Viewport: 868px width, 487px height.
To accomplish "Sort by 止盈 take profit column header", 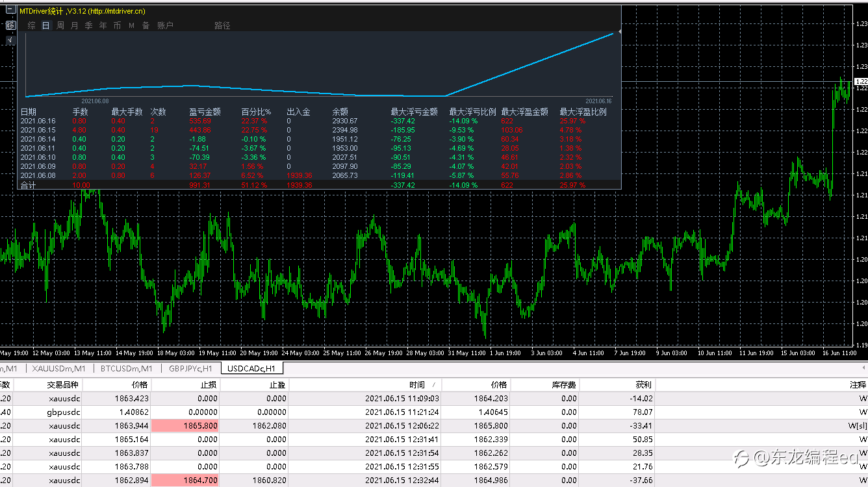I will 254,384.
